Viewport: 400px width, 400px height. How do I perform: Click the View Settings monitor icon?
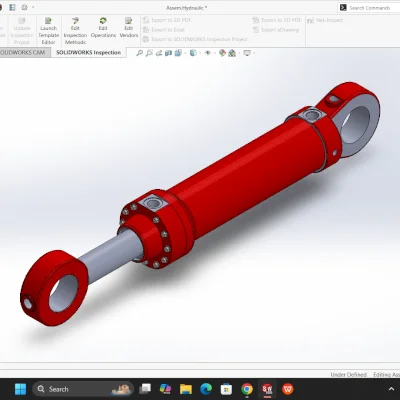tap(247, 53)
